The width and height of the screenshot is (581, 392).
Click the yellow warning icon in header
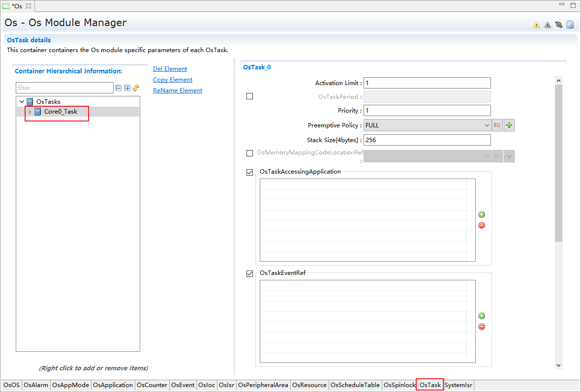coord(536,25)
